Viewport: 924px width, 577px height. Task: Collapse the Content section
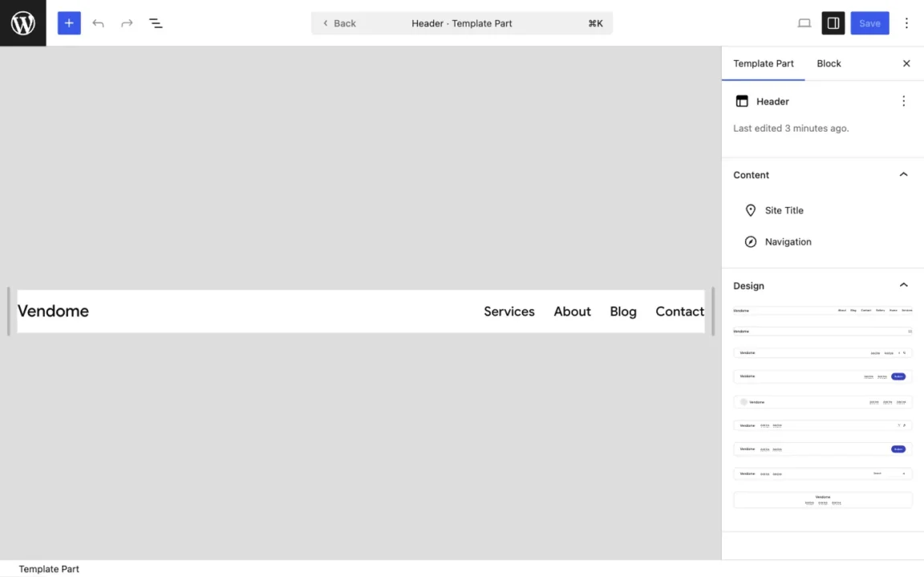(x=903, y=174)
